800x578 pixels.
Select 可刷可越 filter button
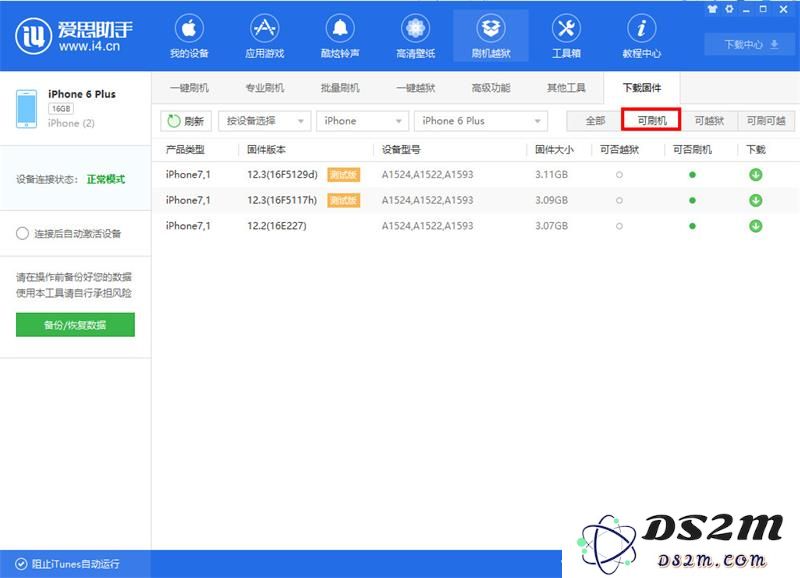click(766, 121)
